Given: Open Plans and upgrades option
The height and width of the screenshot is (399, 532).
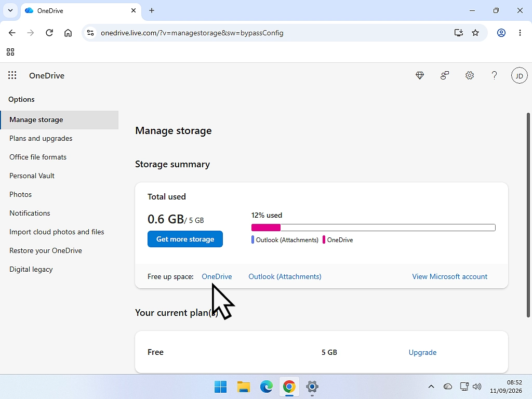Looking at the screenshot, I should [x=41, y=138].
